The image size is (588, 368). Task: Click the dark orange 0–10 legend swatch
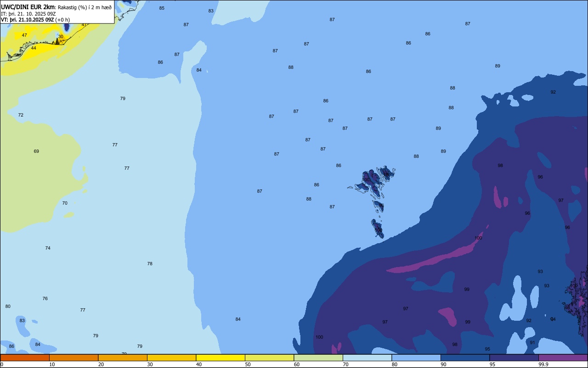pos(25,357)
